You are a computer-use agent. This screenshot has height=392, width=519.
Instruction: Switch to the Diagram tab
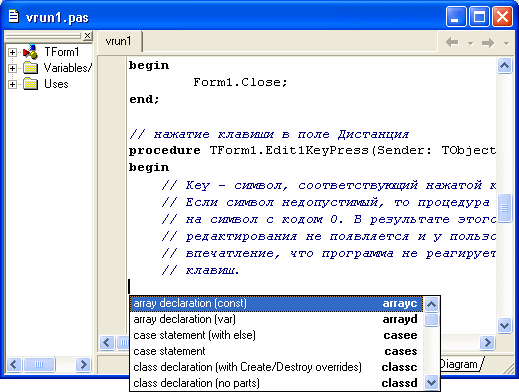tap(460, 364)
